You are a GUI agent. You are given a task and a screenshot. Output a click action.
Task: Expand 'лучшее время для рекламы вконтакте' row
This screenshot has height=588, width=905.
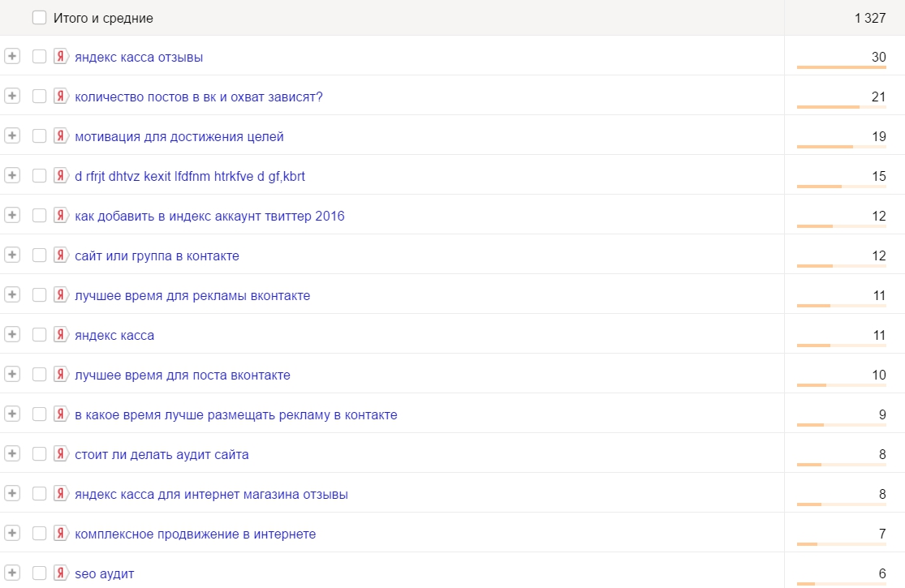click(x=11, y=295)
